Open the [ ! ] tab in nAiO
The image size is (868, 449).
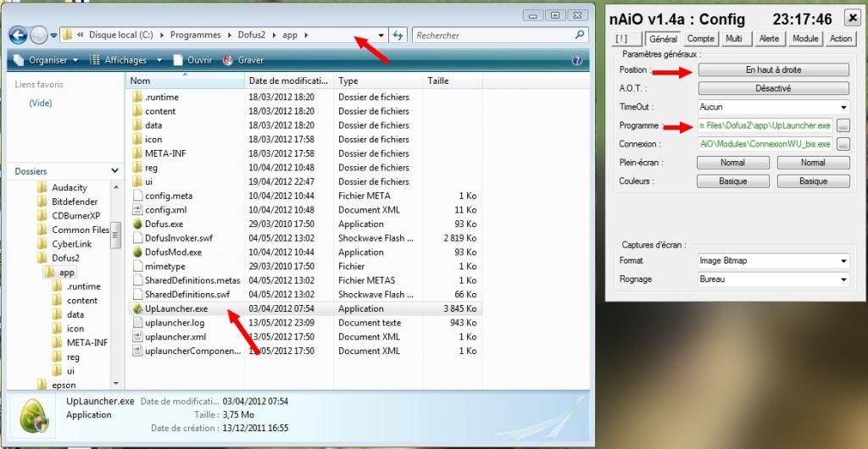click(x=626, y=39)
